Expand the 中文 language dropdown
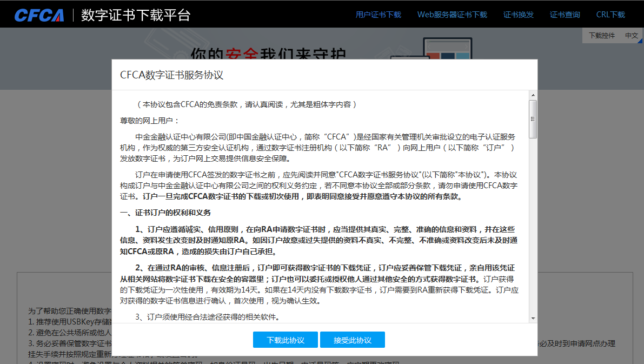This screenshot has height=364, width=644. [632, 35]
